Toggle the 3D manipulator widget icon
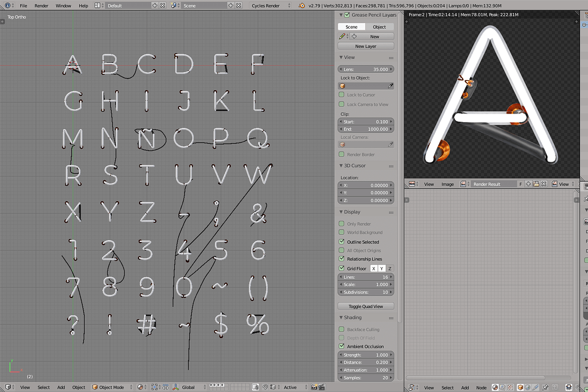588x392 pixels. (175, 387)
